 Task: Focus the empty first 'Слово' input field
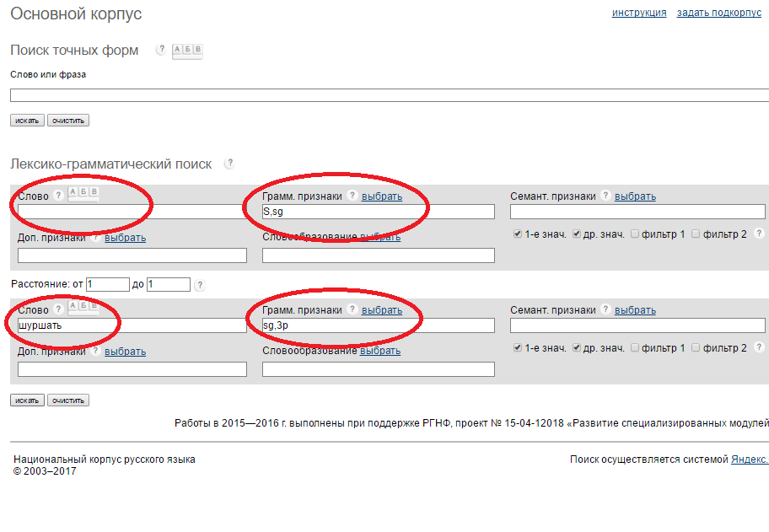click(x=132, y=212)
